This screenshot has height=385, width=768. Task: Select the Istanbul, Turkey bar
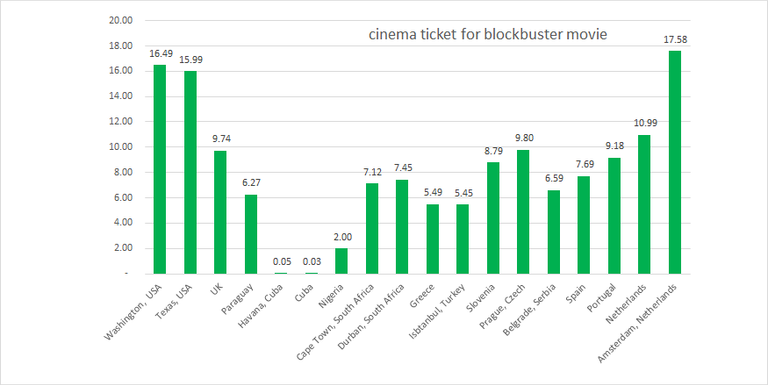click(462, 239)
